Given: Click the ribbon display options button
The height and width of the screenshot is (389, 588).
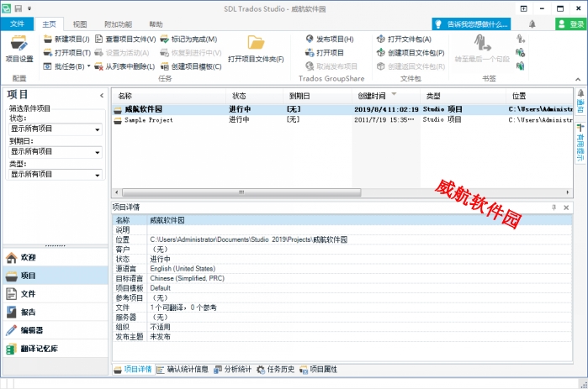Looking at the screenshot, I should point(523,8).
